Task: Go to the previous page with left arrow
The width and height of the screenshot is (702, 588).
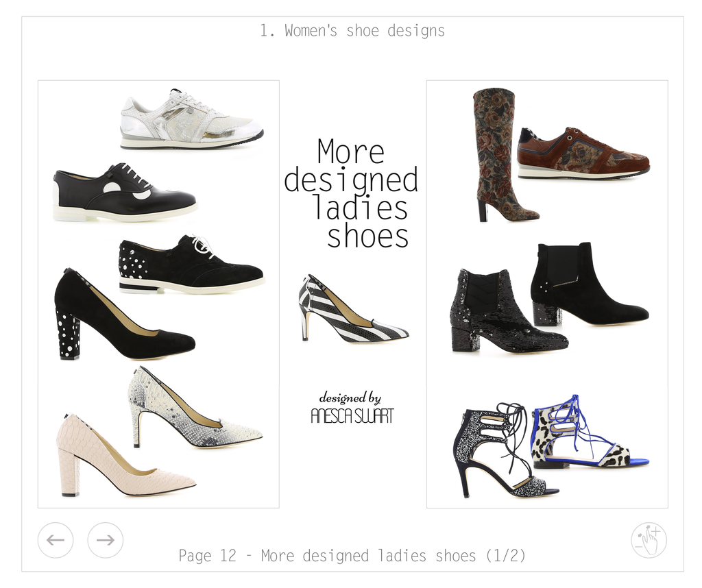Action: coord(56,540)
